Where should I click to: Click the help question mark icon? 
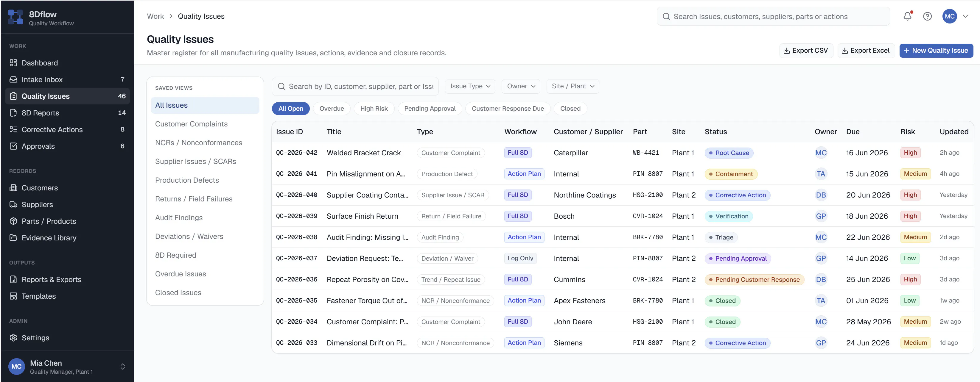point(927,16)
